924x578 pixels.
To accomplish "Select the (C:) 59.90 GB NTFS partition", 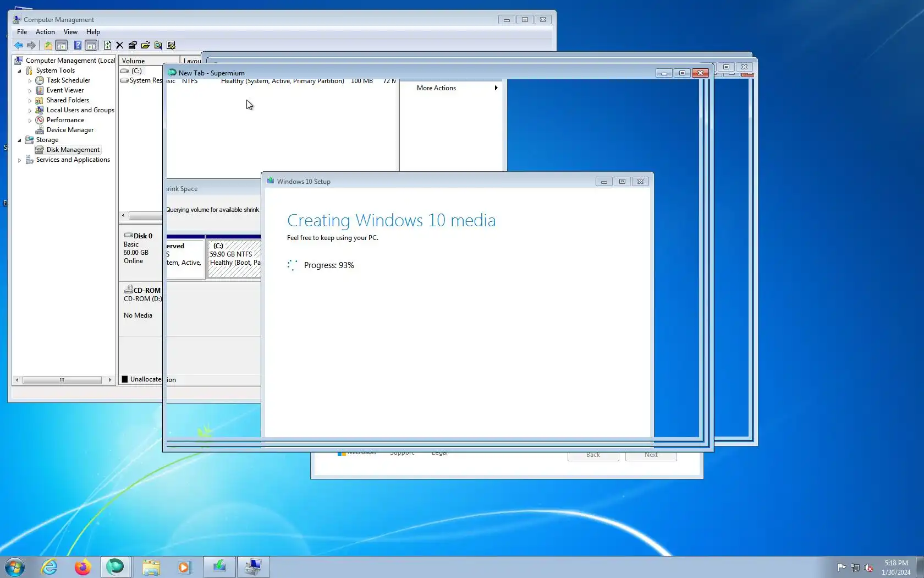I will [234, 259].
